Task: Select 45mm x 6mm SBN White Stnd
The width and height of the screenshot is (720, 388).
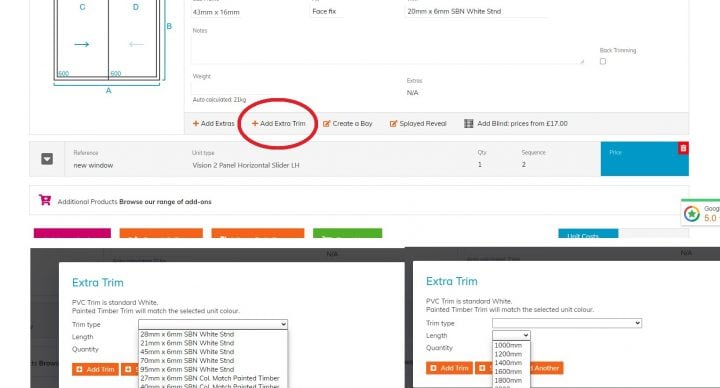Action: click(187, 352)
